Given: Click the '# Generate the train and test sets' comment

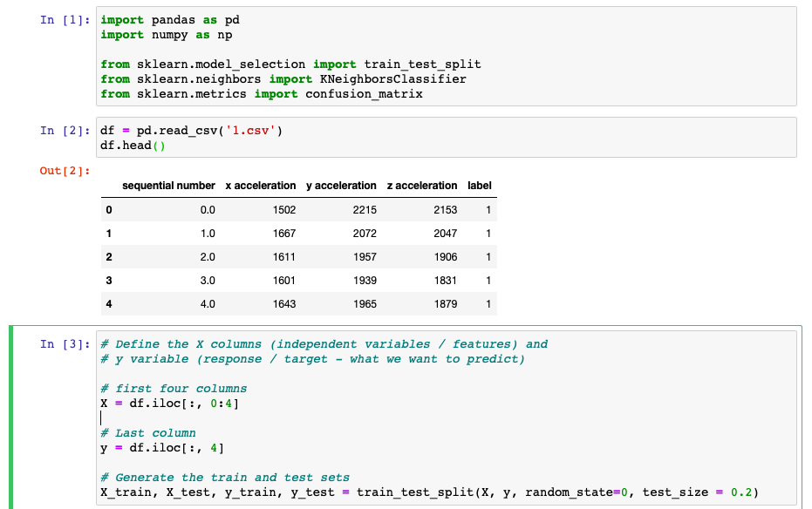Looking at the screenshot, I should 225,478.
